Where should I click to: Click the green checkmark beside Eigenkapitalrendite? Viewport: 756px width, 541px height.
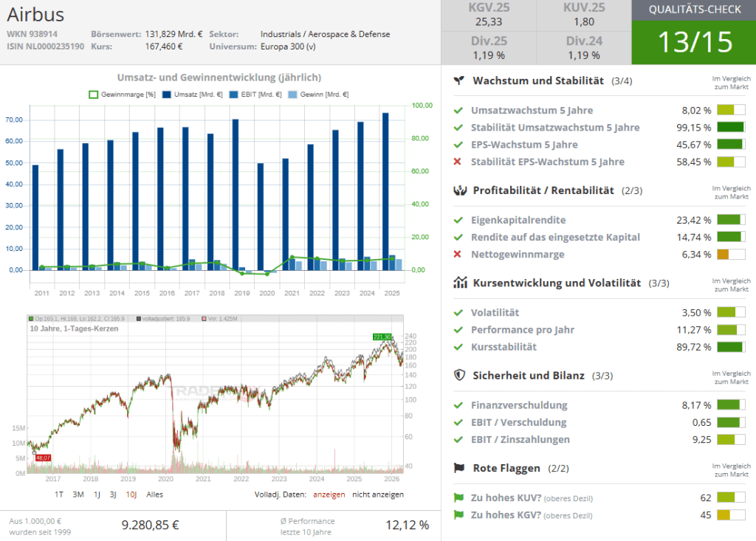[x=458, y=220]
